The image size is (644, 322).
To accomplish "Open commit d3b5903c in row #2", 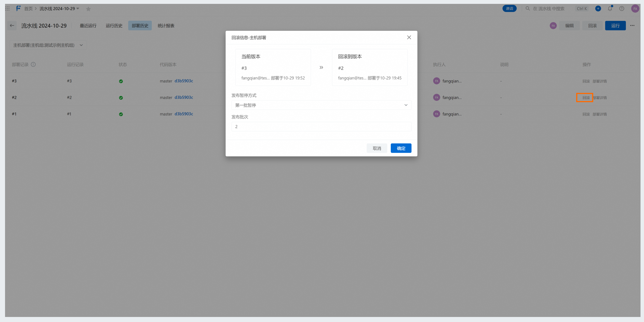I will click(184, 97).
